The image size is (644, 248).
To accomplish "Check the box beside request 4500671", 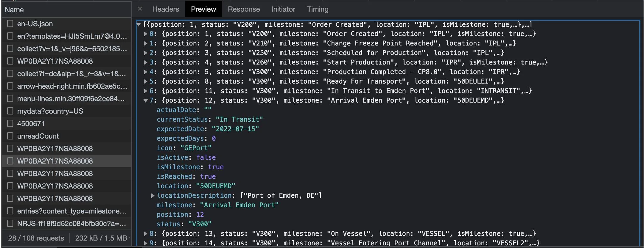I will 10,123.
